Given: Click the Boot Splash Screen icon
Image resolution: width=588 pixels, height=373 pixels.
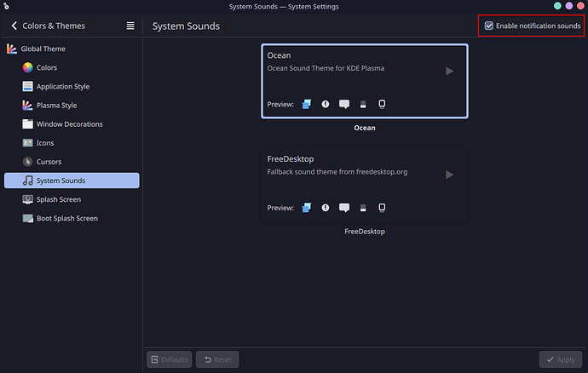Looking at the screenshot, I should 27,218.
